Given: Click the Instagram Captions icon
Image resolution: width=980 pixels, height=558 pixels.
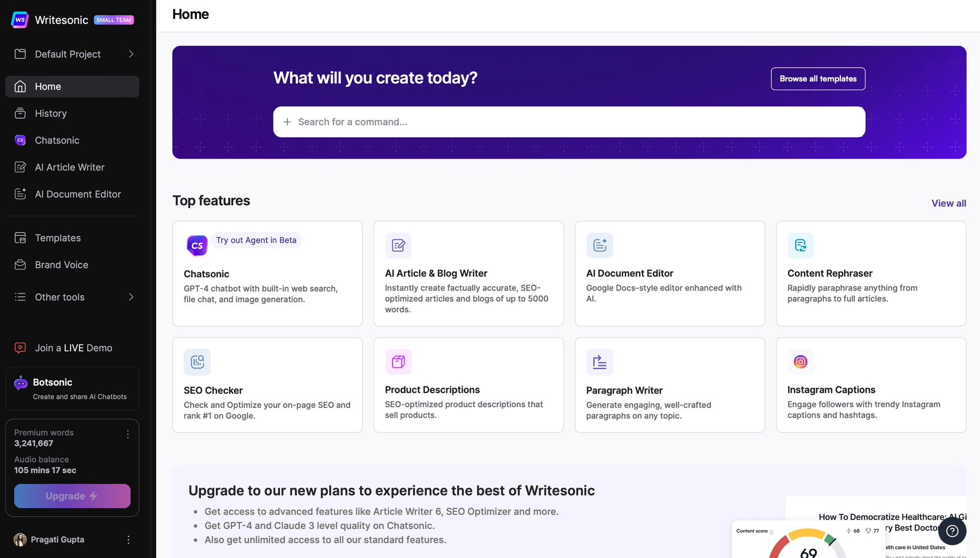Looking at the screenshot, I should click(x=800, y=362).
